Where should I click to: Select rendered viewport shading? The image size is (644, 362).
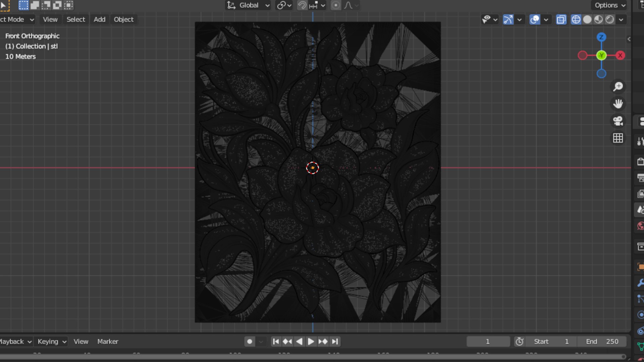point(610,19)
